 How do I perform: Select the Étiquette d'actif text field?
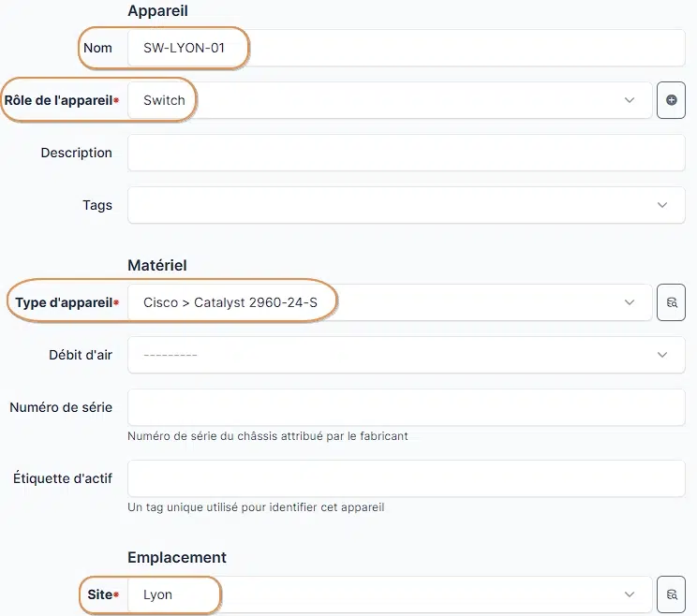pos(407,478)
